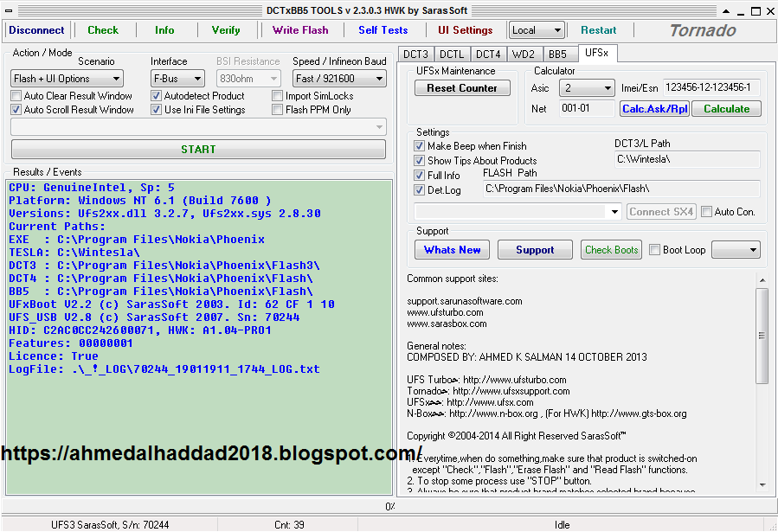Open Info from toolbar

pyautogui.click(x=164, y=30)
